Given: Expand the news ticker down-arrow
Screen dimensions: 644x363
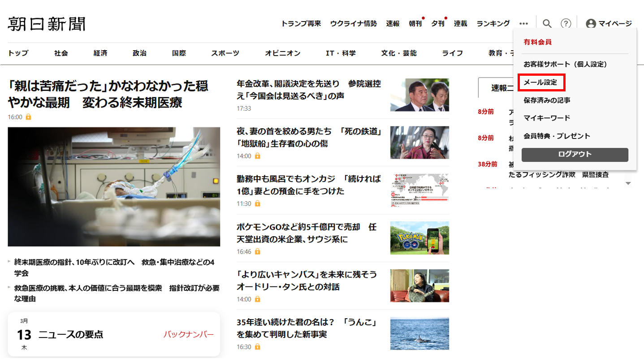Looking at the screenshot, I should pos(628,183).
